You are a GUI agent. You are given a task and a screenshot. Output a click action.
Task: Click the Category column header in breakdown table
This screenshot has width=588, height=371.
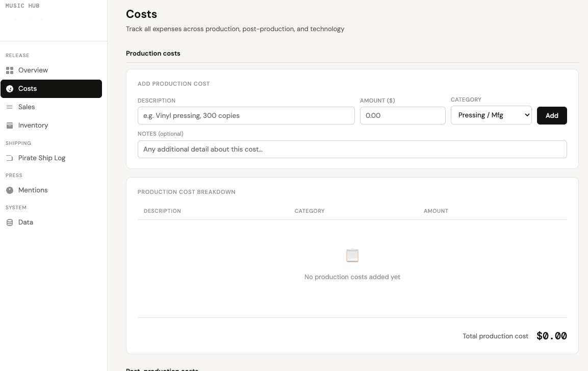click(x=310, y=211)
